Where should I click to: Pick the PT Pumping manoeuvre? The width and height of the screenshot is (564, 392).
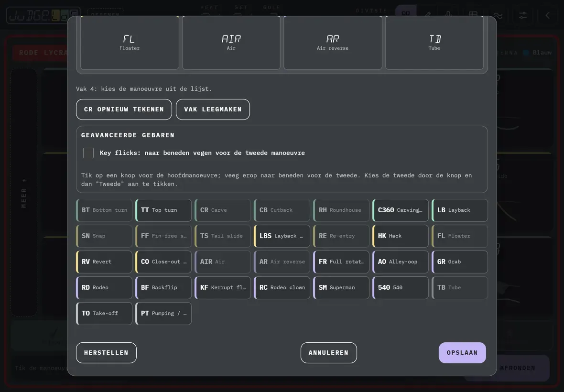click(x=163, y=314)
